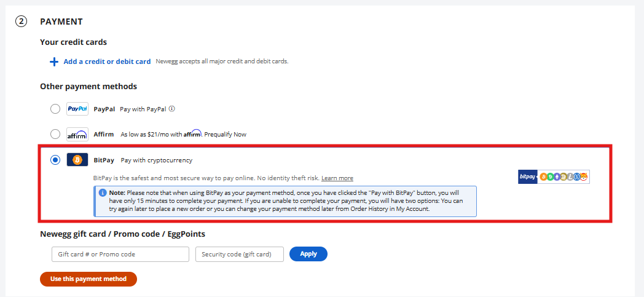Image resolution: width=644 pixels, height=297 pixels.
Task: Click the PayPal logo icon
Action: coord(77,109)
